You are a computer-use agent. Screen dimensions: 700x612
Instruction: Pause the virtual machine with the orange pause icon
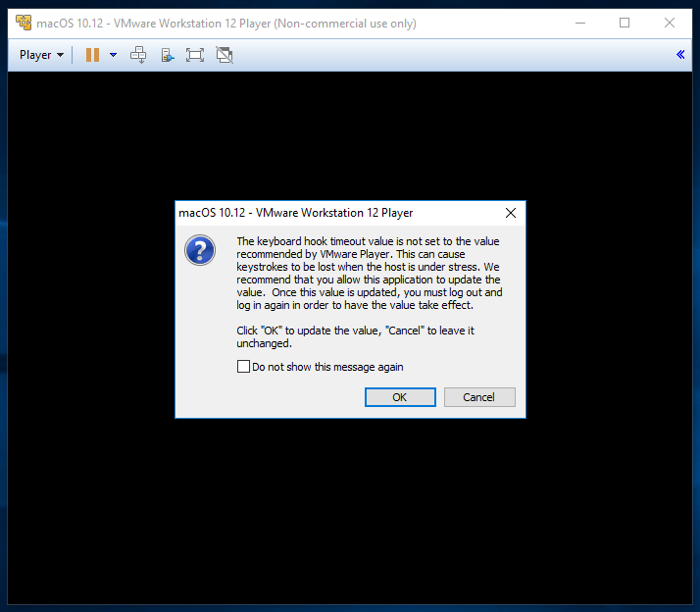(x=92, y=55)
